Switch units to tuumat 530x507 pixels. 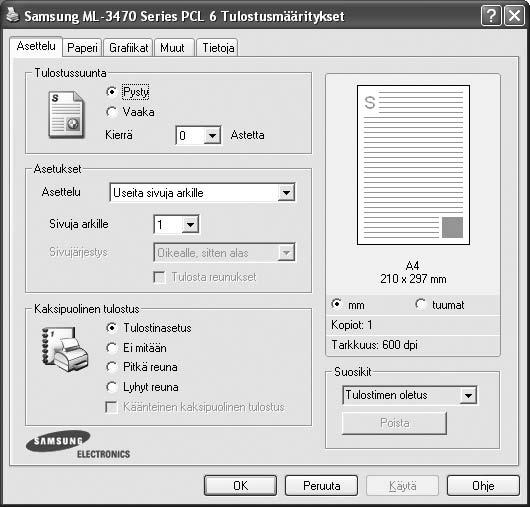click(x=420, y=304)
